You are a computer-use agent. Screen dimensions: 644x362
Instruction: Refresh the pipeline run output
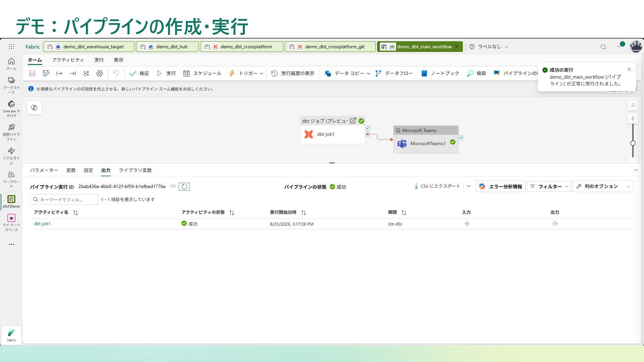(184, 187)
